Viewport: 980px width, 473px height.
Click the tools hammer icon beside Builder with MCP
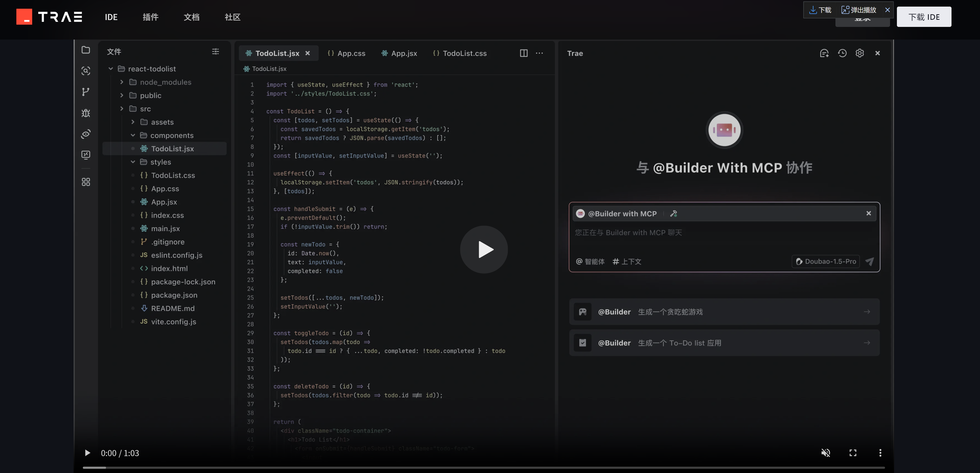tap(674, 213)
